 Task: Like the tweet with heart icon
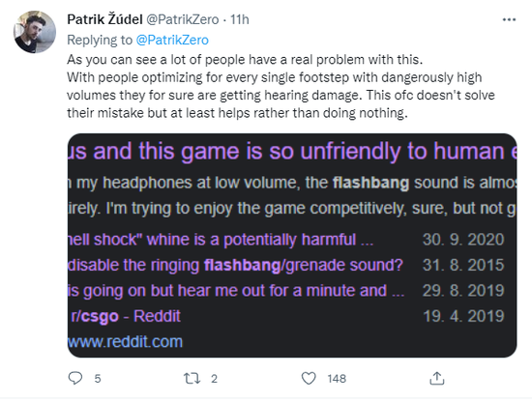(x=309, y=378)
